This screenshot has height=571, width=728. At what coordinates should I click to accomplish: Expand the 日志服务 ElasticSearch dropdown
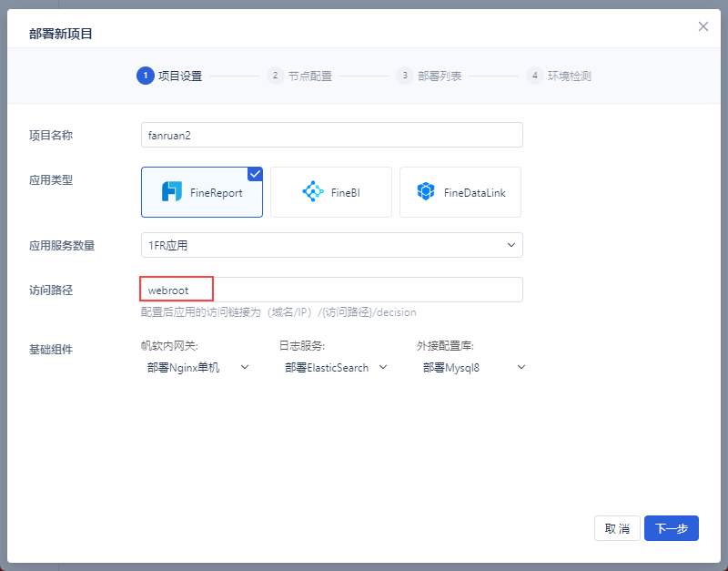(336, 368)
